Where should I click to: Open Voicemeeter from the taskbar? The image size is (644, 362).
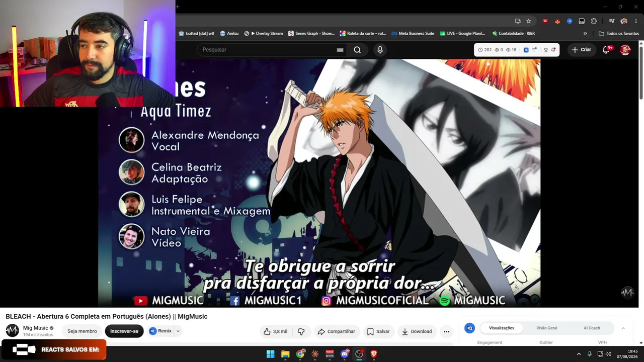point(330,354)
